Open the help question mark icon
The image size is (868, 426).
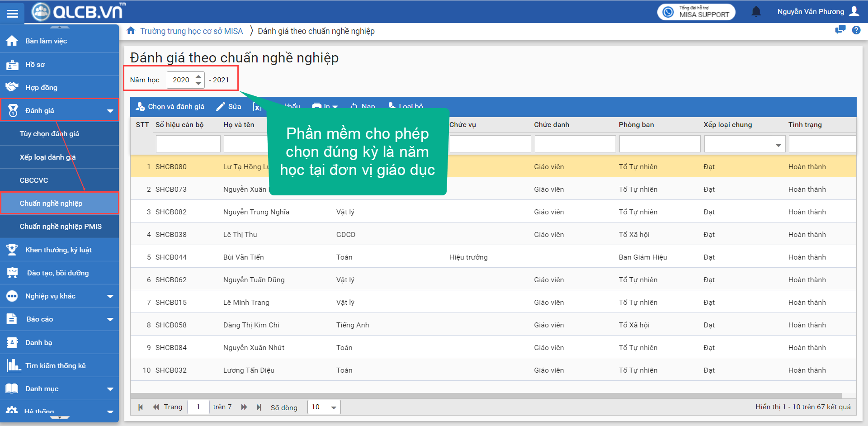click(856, 30)
